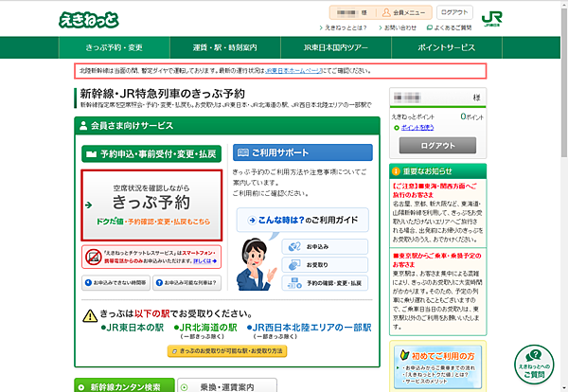Click the お申込み可能な列車は? button
This screenshot has height=392, width=568.
(x=186, y=282)
